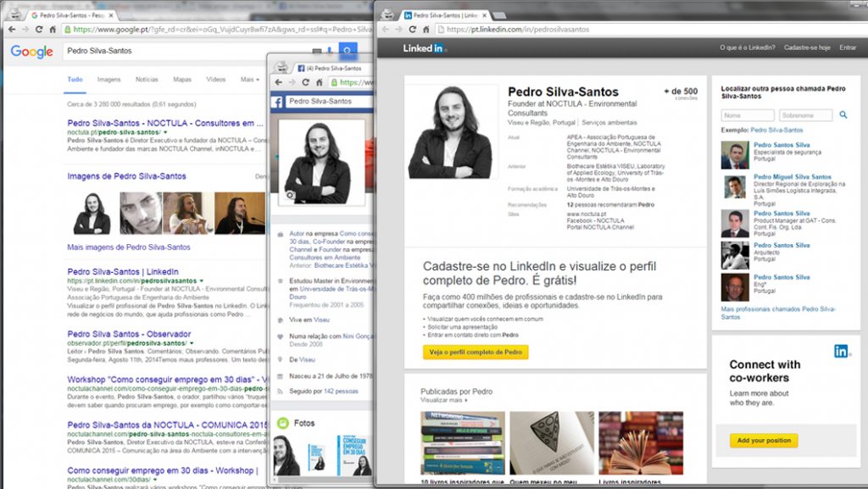This screenshot has height=489, width=868.
Task: Click search magnifier beside Sobrenome field
Action: click(x=843, y=114)
